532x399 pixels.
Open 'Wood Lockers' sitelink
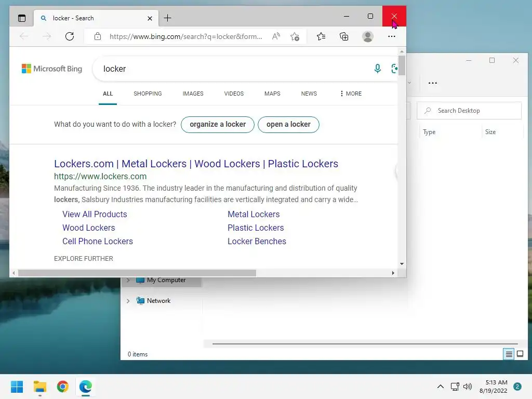click(88, 228)
